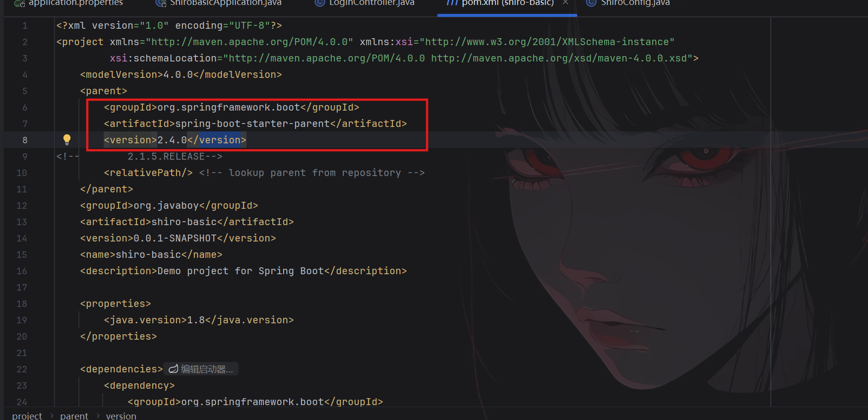The width and height of the screenshot is (868, 420).
Task: Click the modelVersion 4.0.0 line
Action: [x=181, y=74]
